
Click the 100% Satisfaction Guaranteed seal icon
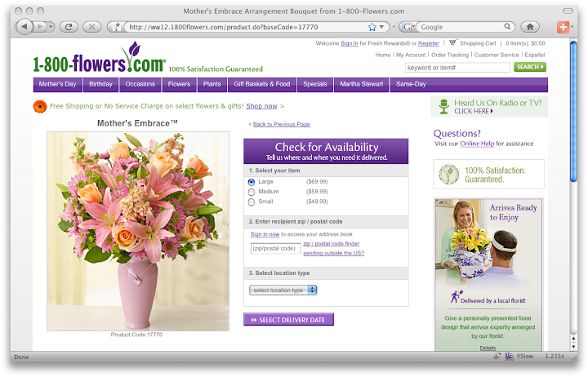(x=449, y=175)
